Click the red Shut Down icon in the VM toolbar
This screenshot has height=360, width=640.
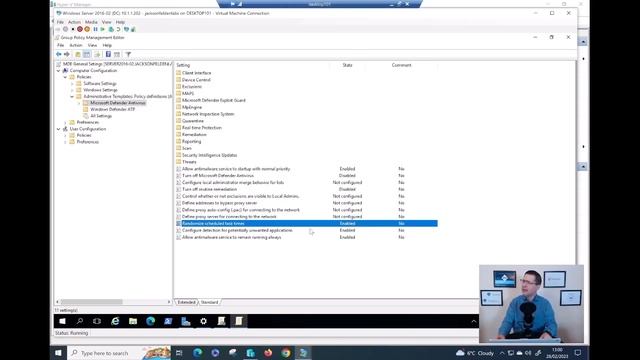80,29
